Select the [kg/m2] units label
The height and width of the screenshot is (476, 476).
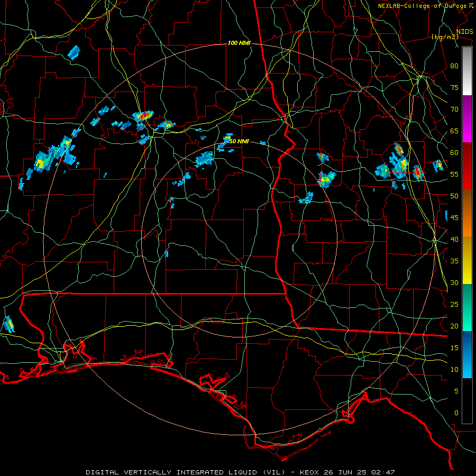coord(445,37)
